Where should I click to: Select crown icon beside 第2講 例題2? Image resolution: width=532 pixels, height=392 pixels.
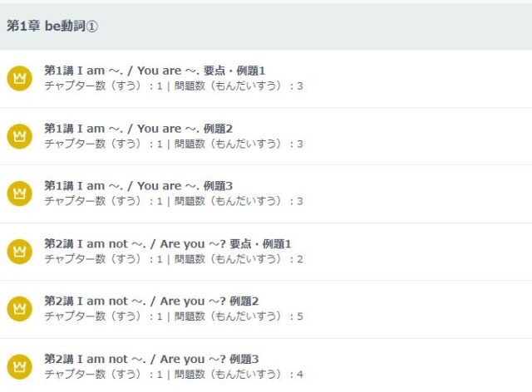click(x=19, y=308)
